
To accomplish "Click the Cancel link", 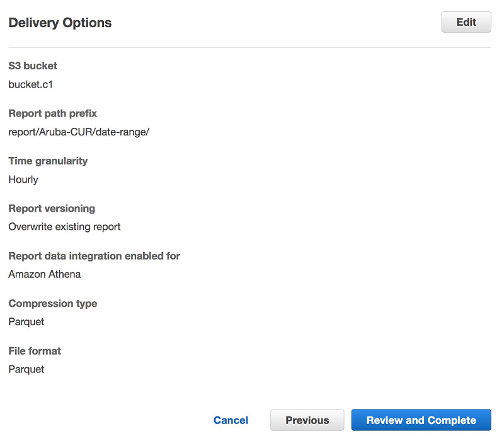I will [231, 420].
